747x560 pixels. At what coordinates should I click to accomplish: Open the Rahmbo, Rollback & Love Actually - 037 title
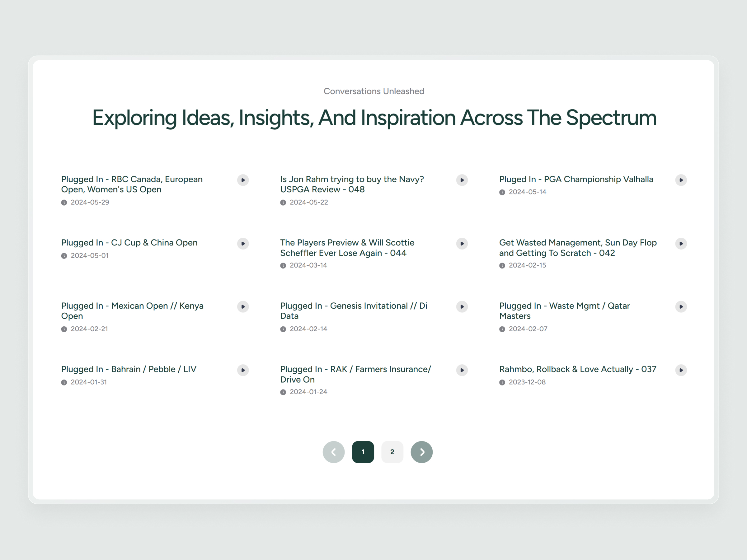point(577,369)
